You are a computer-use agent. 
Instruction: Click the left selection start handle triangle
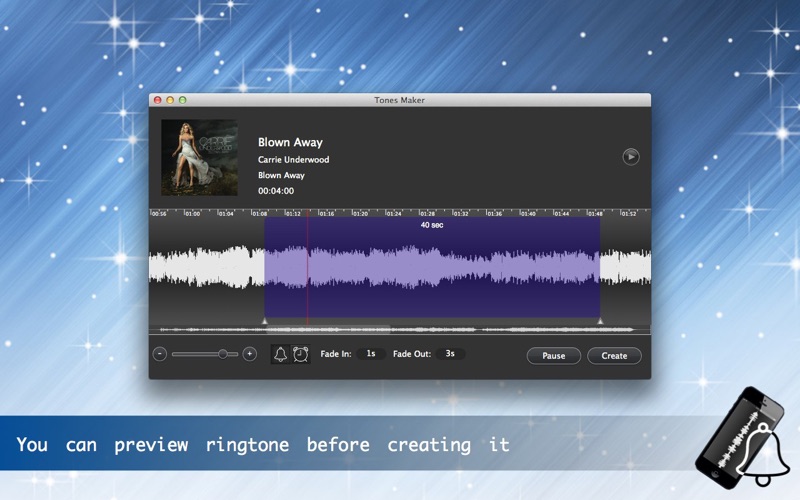pyautogui.click(x=264, y=321)
